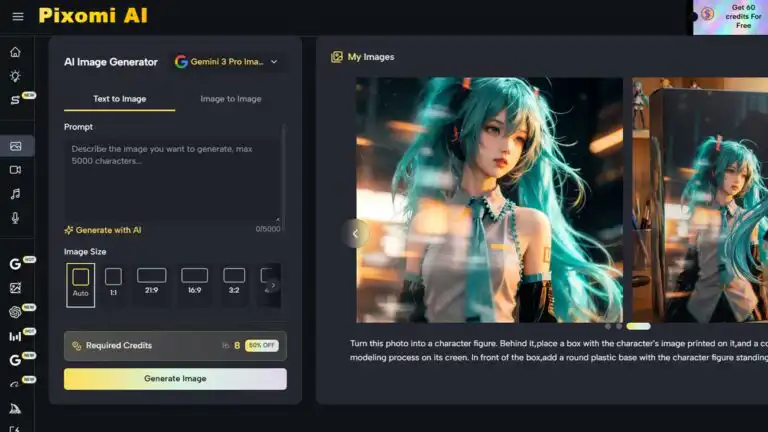The image size is (768, 432).
Task: Click the Required Credits coin icon
Action: coord(76,346)
